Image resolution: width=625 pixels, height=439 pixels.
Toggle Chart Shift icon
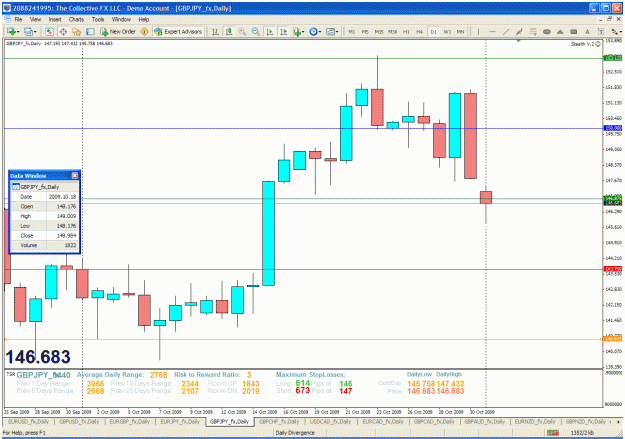pyautogui.click(x=283, y=31)
